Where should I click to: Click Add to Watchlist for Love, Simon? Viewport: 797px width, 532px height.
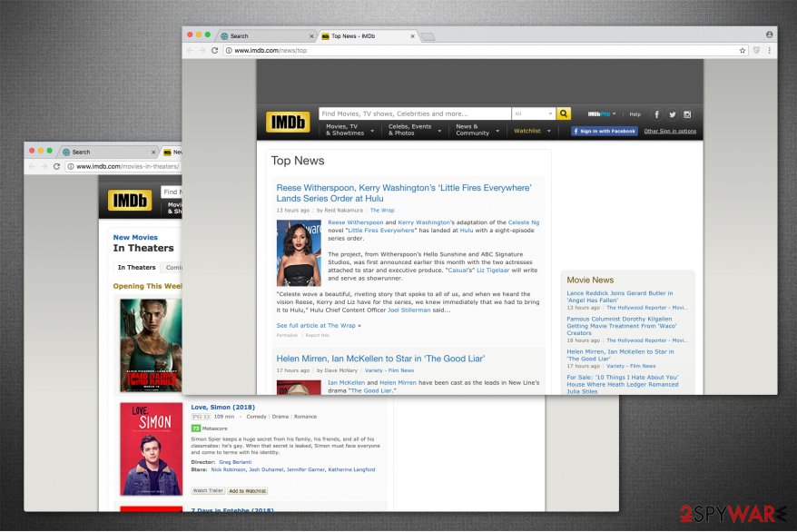click(247, 491)
